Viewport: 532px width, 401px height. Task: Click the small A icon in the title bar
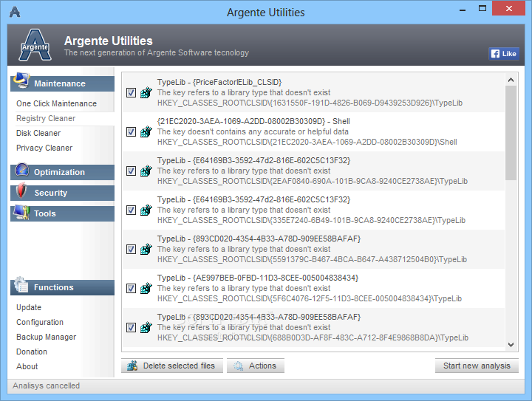[x=15, y=12]
